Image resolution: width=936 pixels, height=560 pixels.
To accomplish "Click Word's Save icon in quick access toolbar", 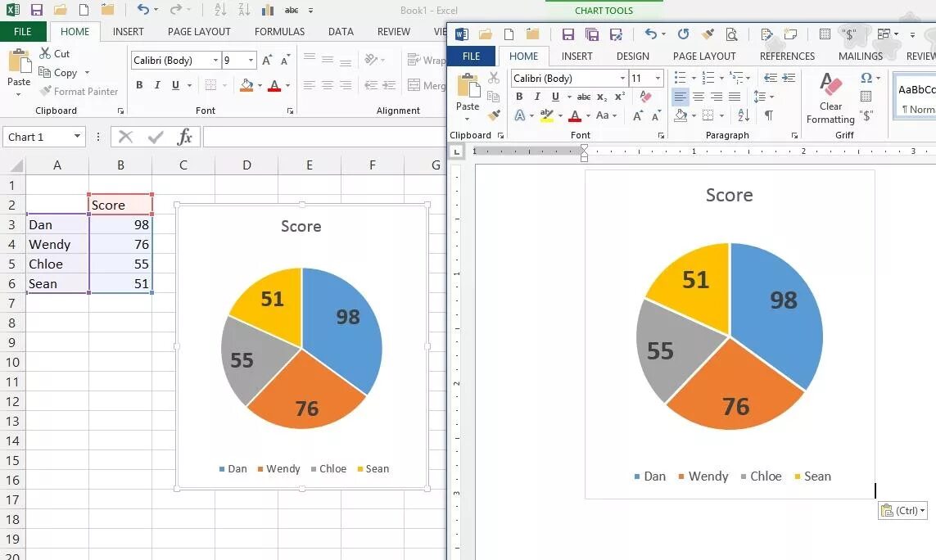I will pyautogui.click(x=567, y=34).
